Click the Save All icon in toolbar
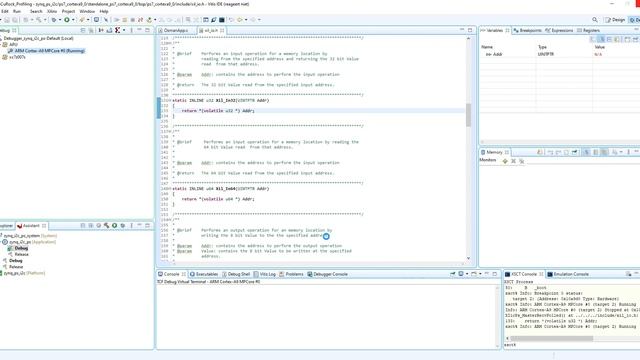Image resolution: width=640 pixels, height=360 pixels. [15, 20]
